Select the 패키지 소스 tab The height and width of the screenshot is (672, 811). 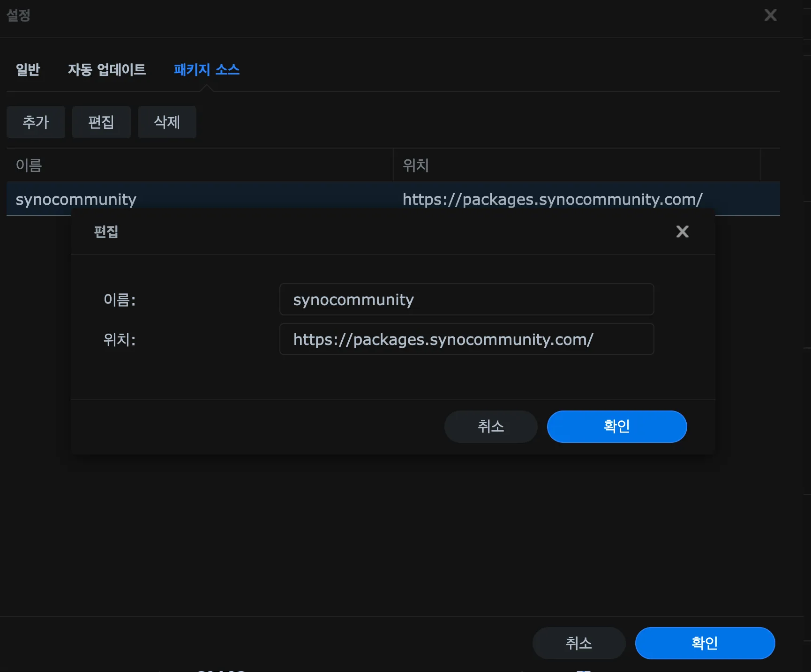(x=206, y=69)
